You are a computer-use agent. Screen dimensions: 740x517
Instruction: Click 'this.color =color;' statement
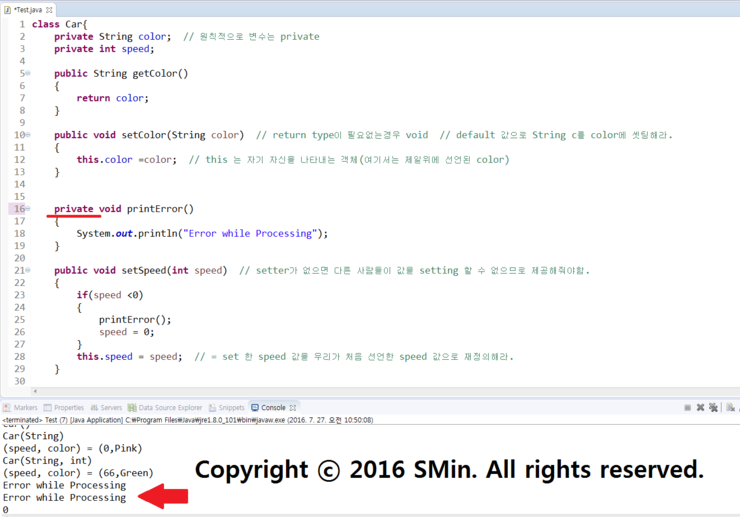click(x=126, y=159)
